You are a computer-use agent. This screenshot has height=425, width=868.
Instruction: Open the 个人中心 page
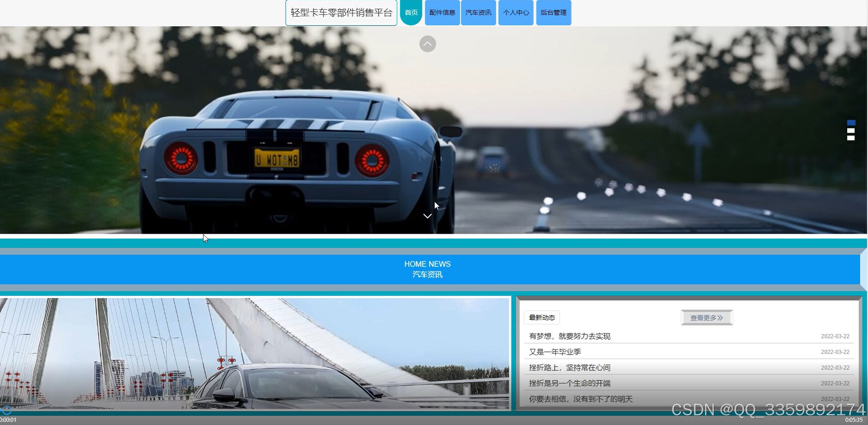[x=515, y=12]
